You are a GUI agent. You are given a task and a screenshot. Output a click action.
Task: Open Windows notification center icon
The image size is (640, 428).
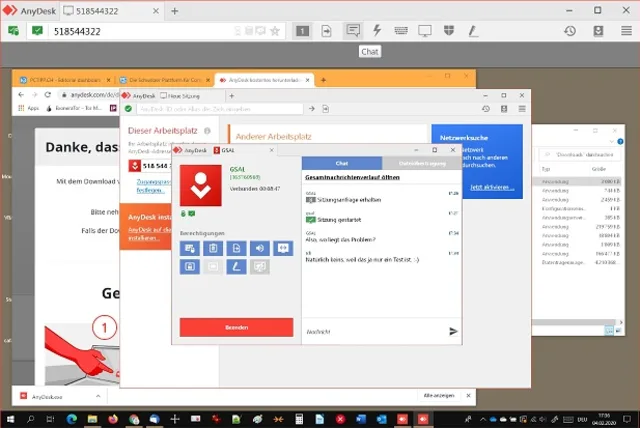tap(627, 419)
